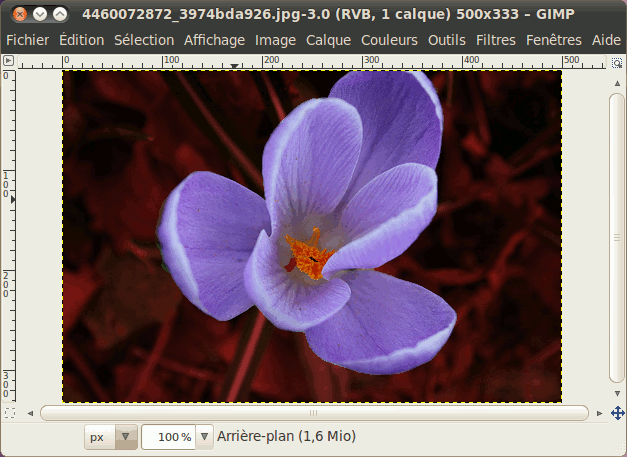This screenshot has width=627, height=457.
Task: Click the left arrow of horizontal scrollbar
Action: point(30,413)
